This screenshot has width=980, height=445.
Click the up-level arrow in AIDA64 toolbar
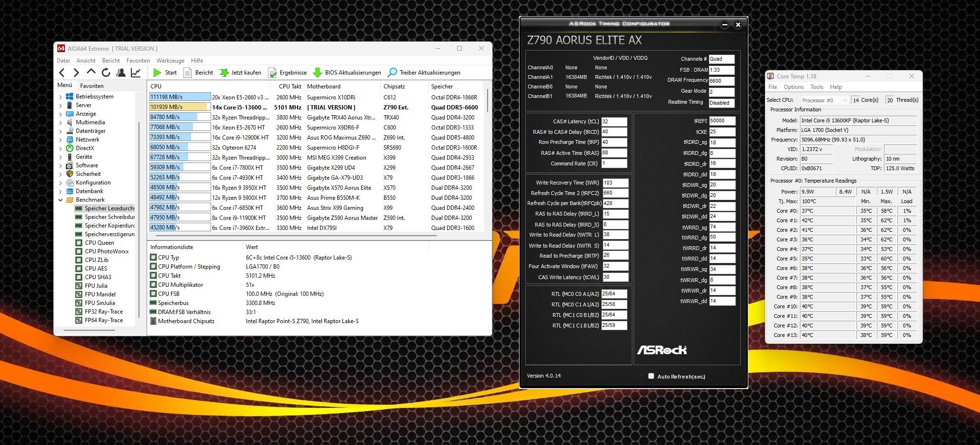tap(91, 72)
